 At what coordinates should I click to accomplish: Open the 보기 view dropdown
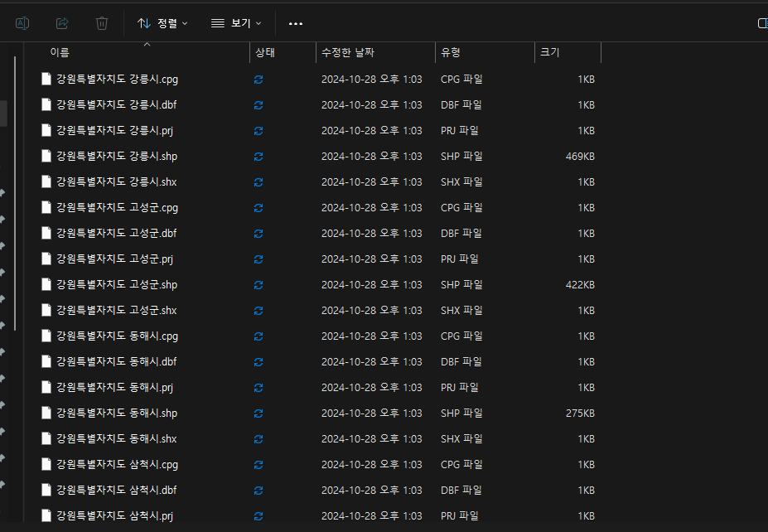235,23
